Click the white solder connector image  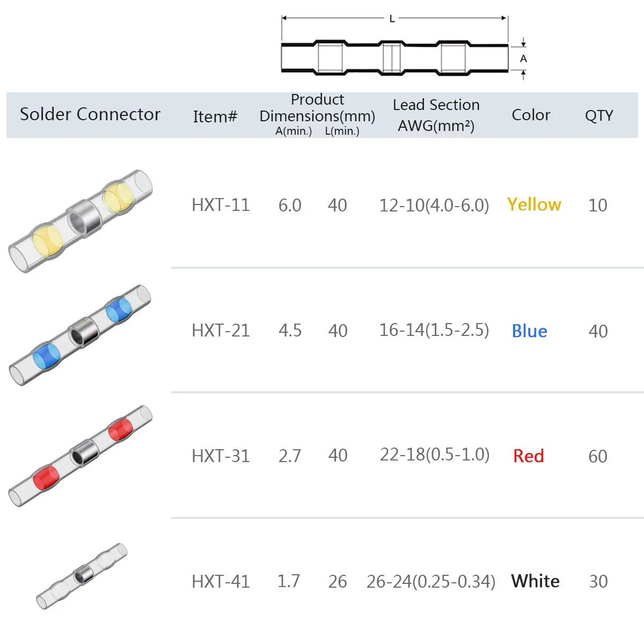click(x=82, y=576)
